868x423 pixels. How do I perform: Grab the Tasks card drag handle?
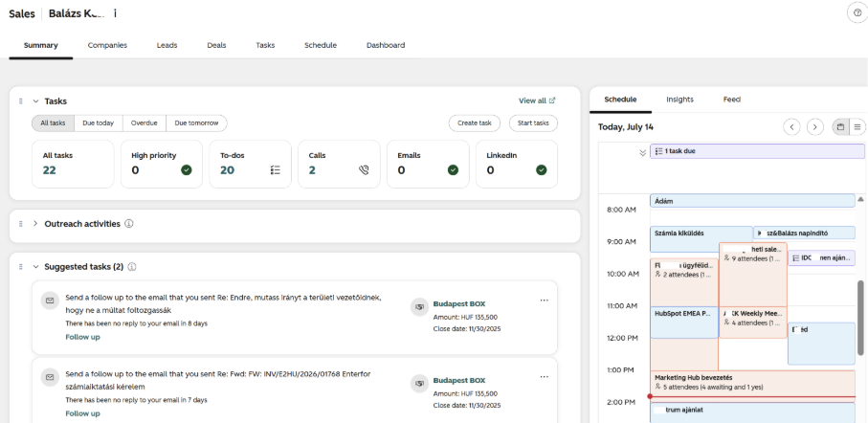coord(20,101)
